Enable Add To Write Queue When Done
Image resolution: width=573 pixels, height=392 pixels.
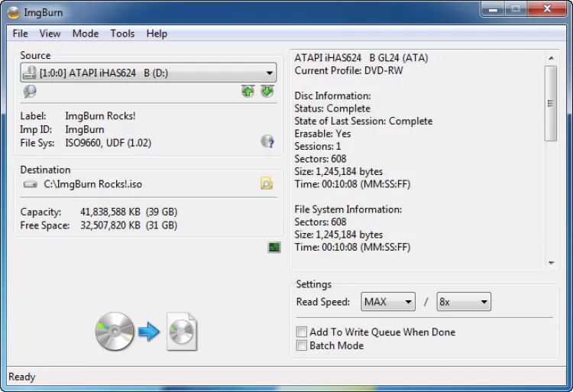pyautogui.click(x=302, y=332)
